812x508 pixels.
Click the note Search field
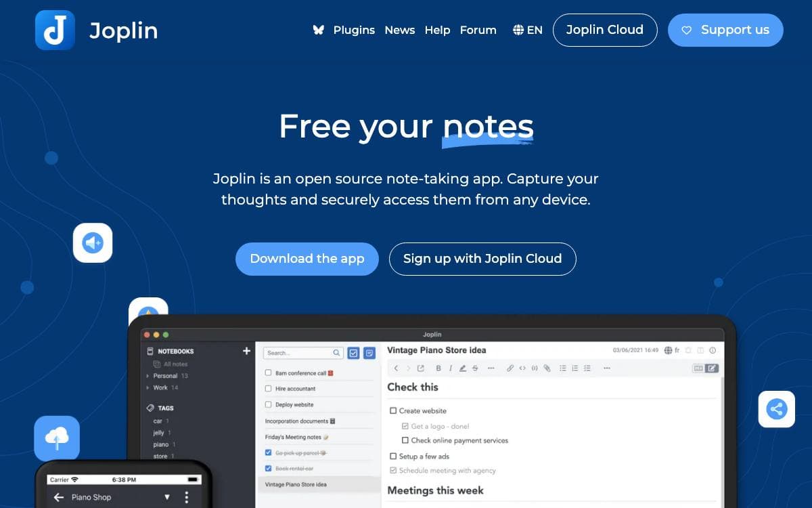click(x=302, y=353)
